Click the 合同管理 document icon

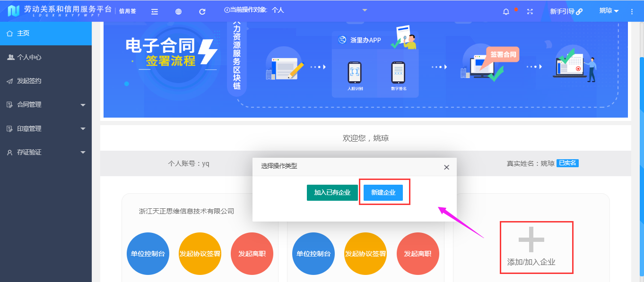(10, 105)
